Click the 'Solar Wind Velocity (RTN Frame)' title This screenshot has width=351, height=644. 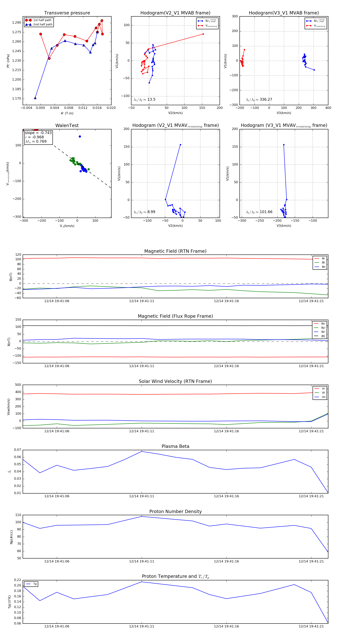pyautogui.click(x=175, y=381)
